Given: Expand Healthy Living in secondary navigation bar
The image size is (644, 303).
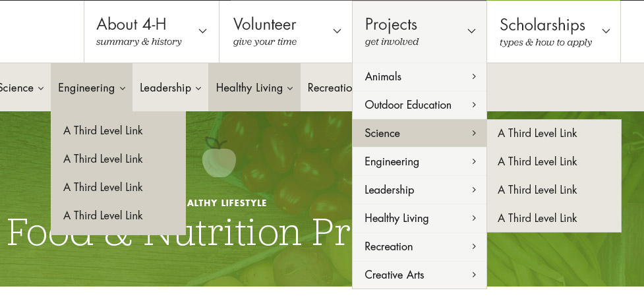Looking at the screenshot, I should click(254, 88).
